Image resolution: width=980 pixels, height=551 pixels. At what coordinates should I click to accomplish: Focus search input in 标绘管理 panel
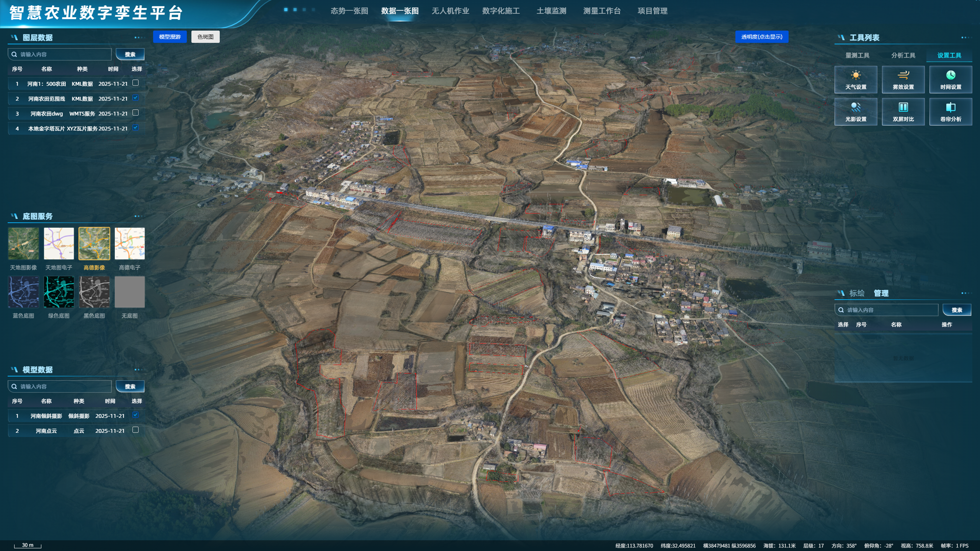tap(887, 310)
